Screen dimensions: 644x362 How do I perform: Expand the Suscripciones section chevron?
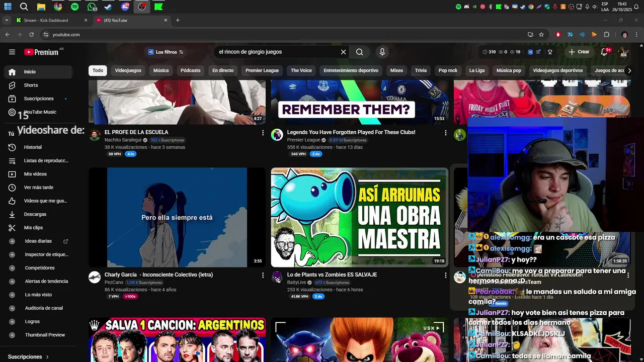pyautogui.click(x=48, y=357)
